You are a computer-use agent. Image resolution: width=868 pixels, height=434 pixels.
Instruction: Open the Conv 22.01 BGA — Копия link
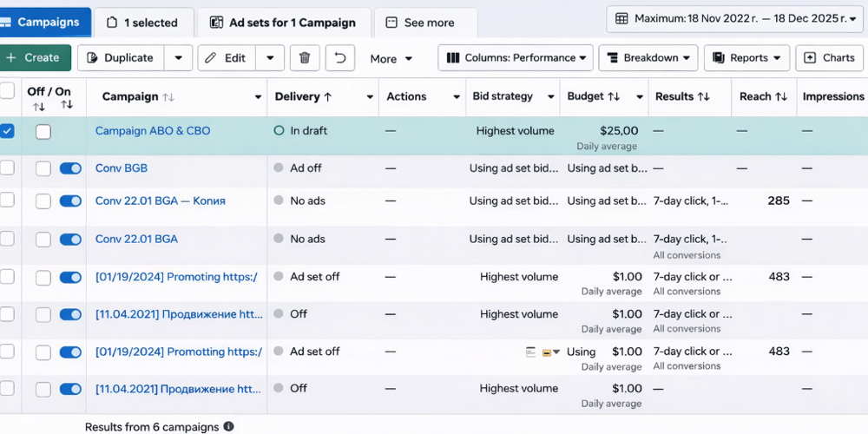pos(161,201)
